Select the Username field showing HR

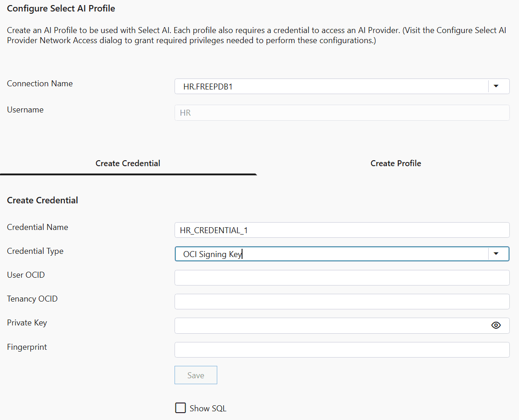pyautogui.click(x=342, y=112)
